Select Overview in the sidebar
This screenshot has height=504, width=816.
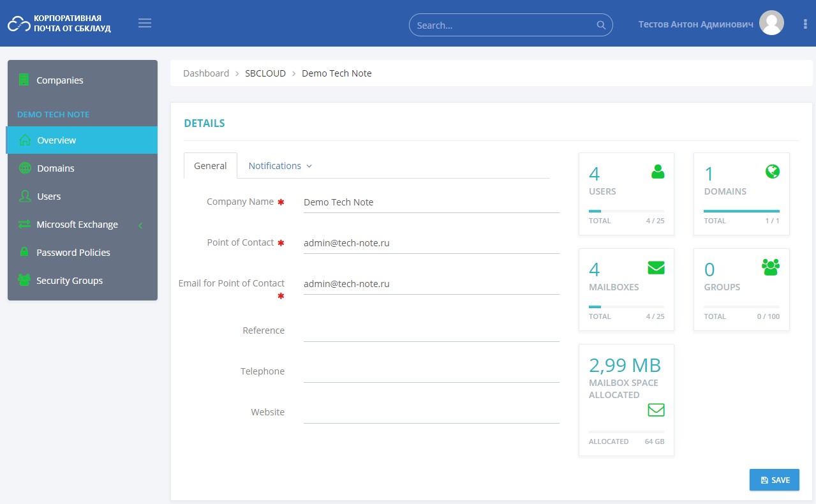coord(82,140)
